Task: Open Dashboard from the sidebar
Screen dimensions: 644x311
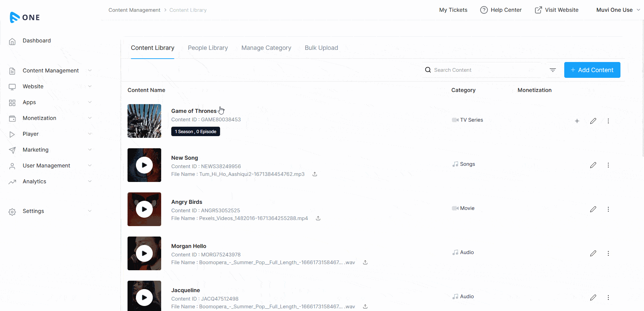Action: [37, 40]
